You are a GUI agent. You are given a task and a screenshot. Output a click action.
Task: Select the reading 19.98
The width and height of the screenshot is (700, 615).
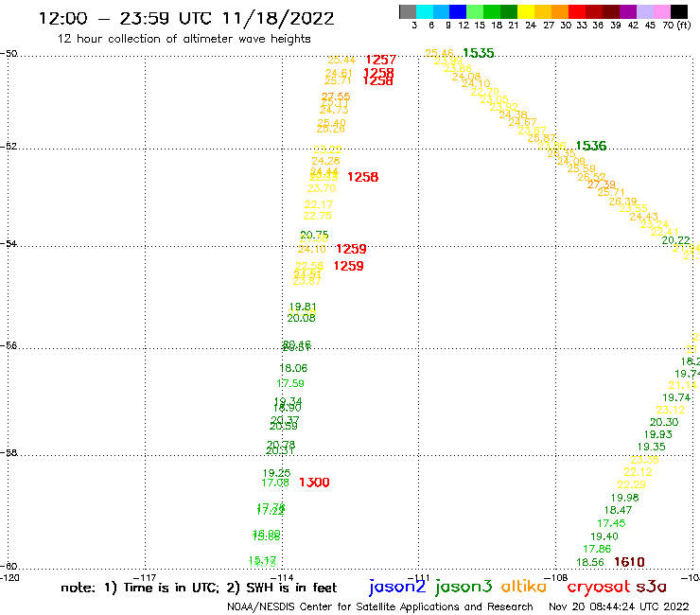[x=625, y=498]
